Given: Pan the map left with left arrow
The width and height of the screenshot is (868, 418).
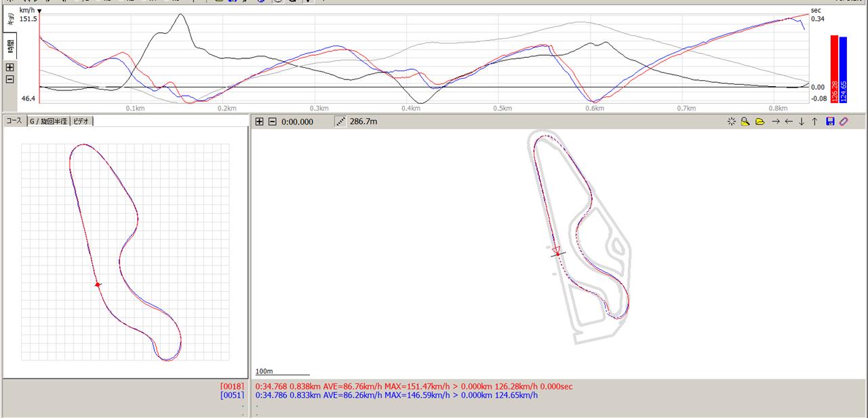Looking at the screenshot, I should 789,121.
